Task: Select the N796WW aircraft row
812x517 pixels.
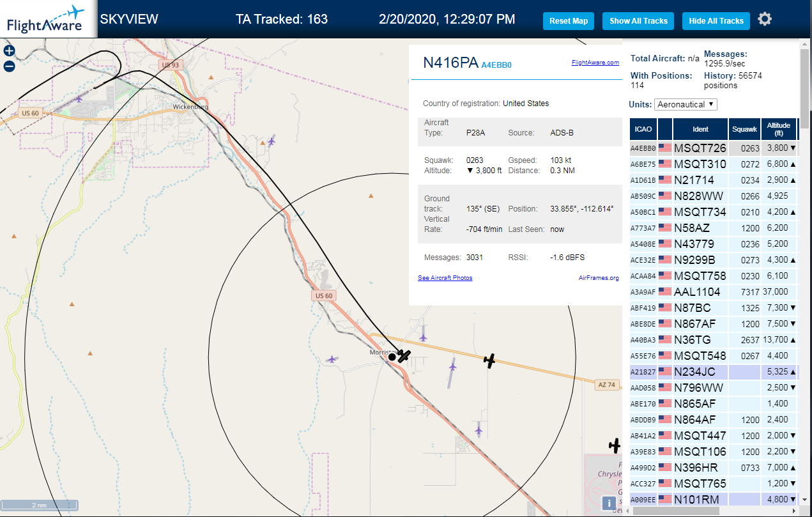Action: pos(713,388)
